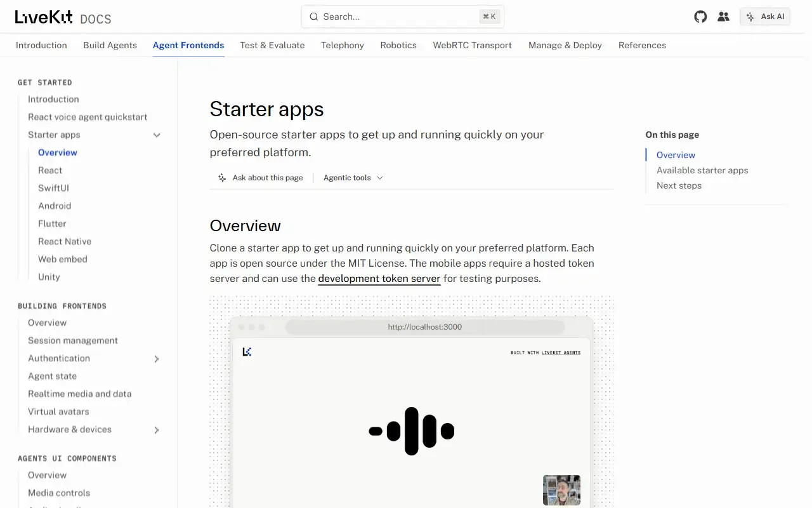Viewport: 812px width, 508px height.
Task: Open the Android starter app page
Action: coord(55,206)
